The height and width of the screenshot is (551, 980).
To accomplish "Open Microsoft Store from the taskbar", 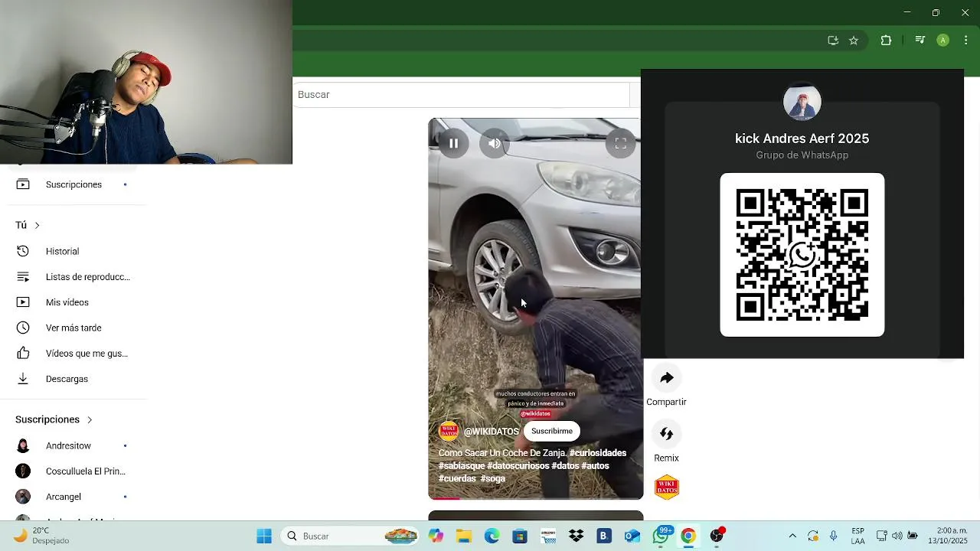I will click(x=520, y=536).
